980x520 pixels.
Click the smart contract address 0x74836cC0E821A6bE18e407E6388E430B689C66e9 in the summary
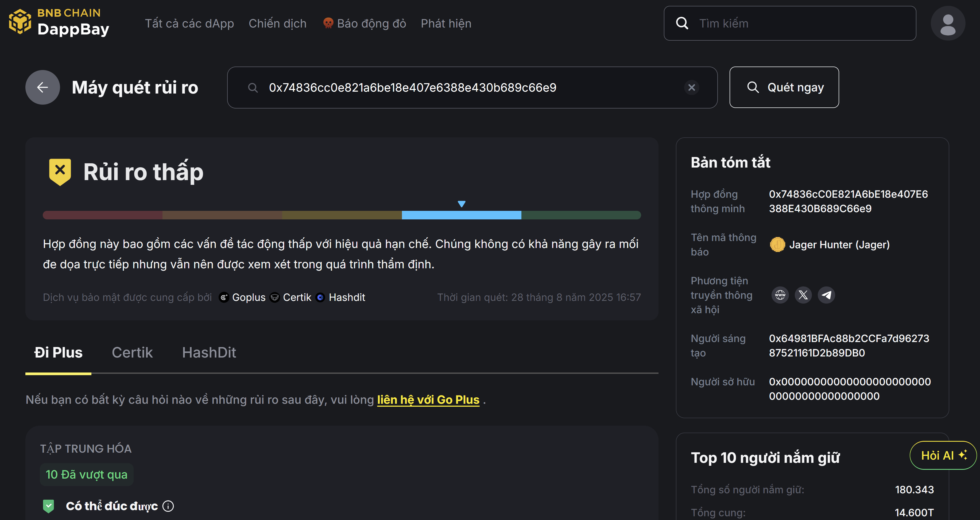click(848, 201)
